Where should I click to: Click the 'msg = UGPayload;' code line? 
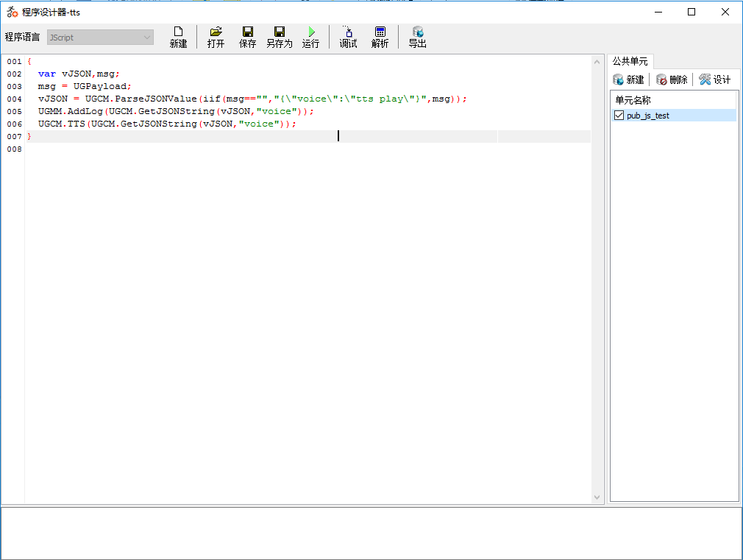point(85,86)
